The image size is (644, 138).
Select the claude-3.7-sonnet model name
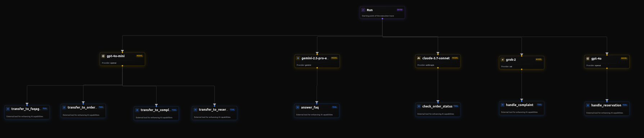pyautogui.click(x=436, y=58)
